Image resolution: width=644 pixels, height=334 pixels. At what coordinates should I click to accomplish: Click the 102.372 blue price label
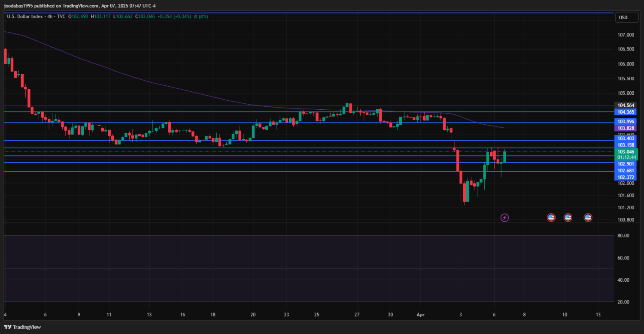pyautogui.click(x=626, y=178)
